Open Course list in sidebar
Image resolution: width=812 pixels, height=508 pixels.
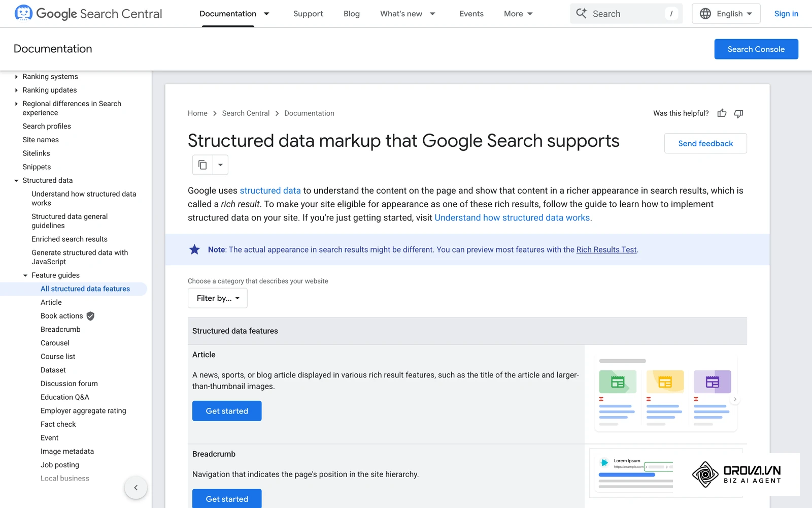point(58,357)
